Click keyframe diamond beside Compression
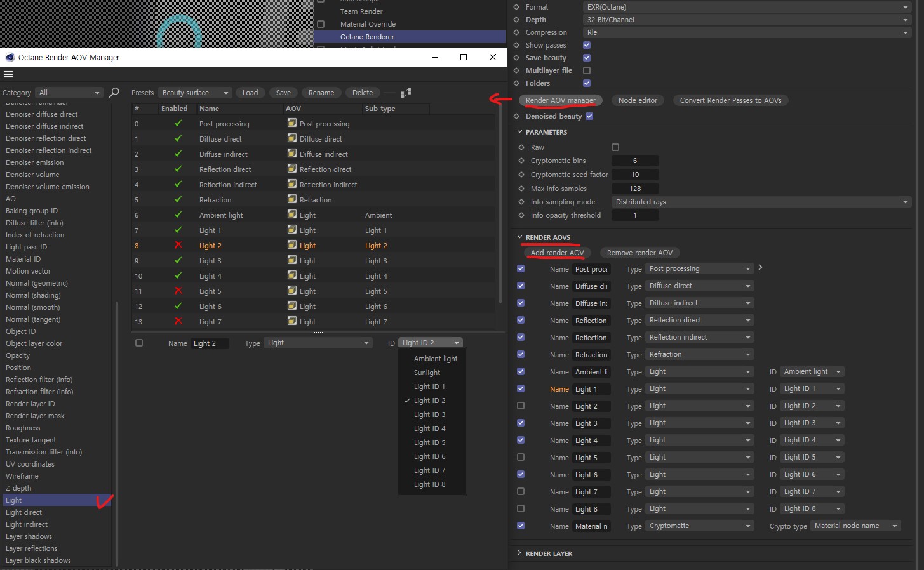This screenshot has height=570, width=924. [516, 32]
